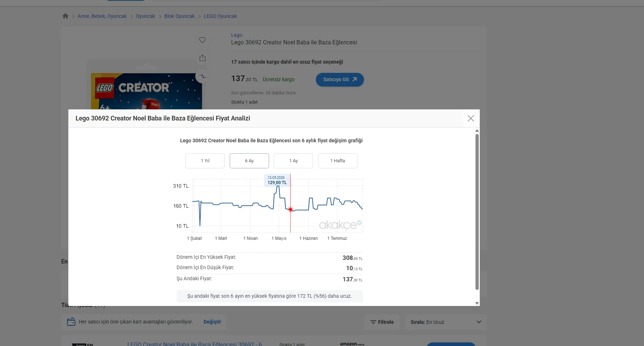The width and height of the screenshot is (644, 346).
Task: Click the dialog scroll down arrow
Action: tap(477, 303)
